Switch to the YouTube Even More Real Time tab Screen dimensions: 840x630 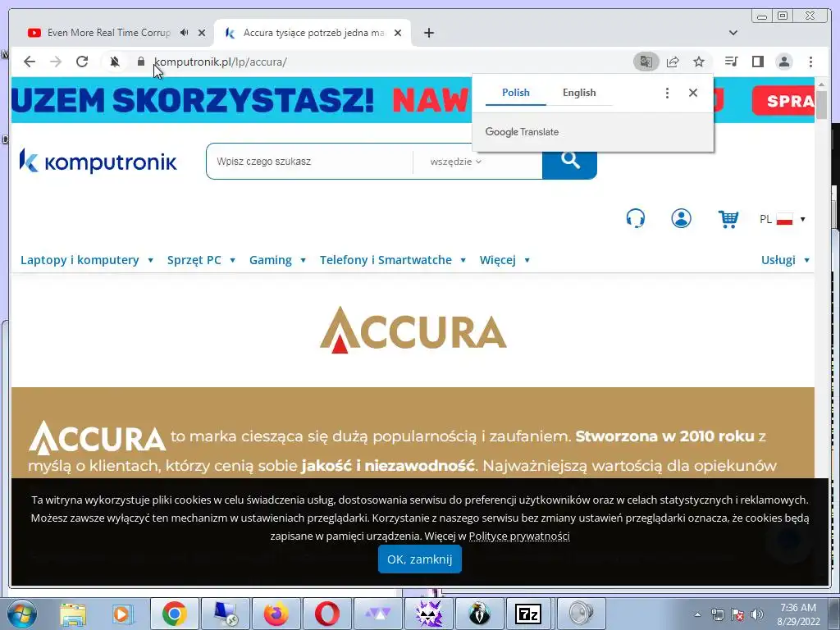pyautogui.click(x=109, y=33)
